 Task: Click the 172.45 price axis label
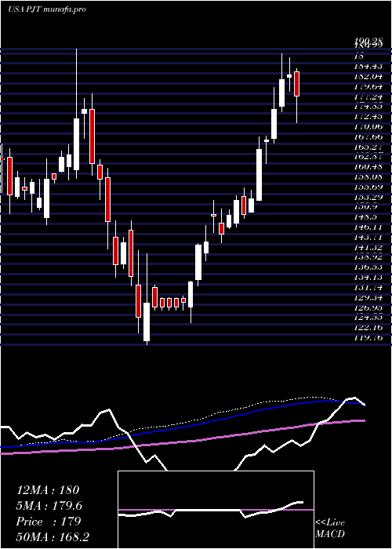click(368, 116)
